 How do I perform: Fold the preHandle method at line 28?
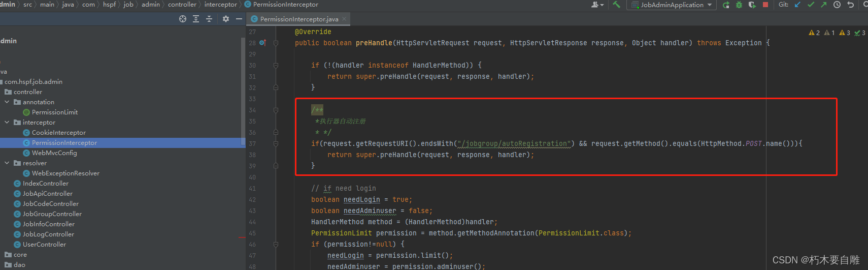(x=276, y=43)
